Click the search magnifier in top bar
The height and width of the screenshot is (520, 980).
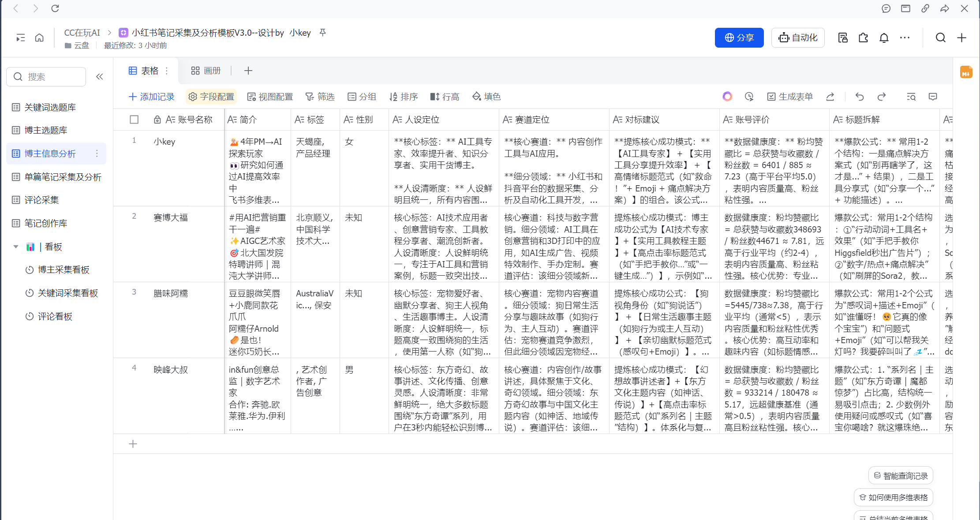click(940, 38)
